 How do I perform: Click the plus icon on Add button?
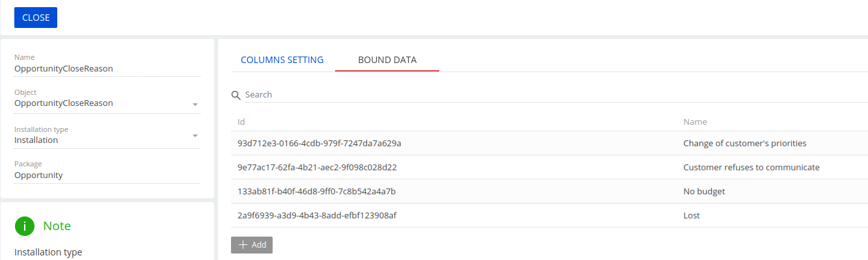tap(243, 245)
